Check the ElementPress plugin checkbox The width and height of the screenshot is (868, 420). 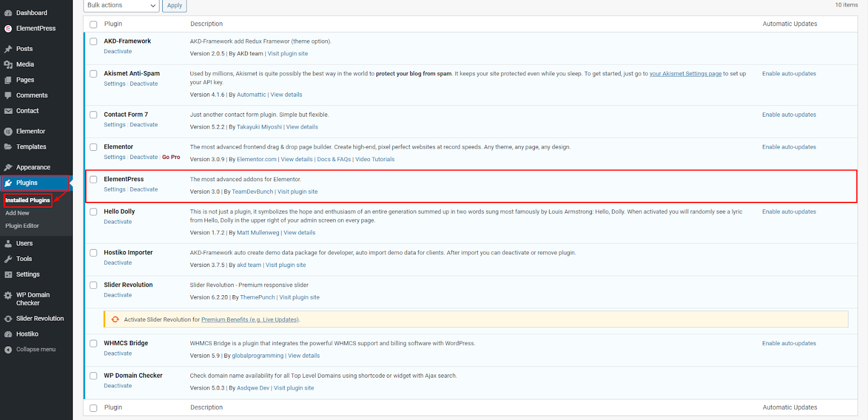coord(93,179)
